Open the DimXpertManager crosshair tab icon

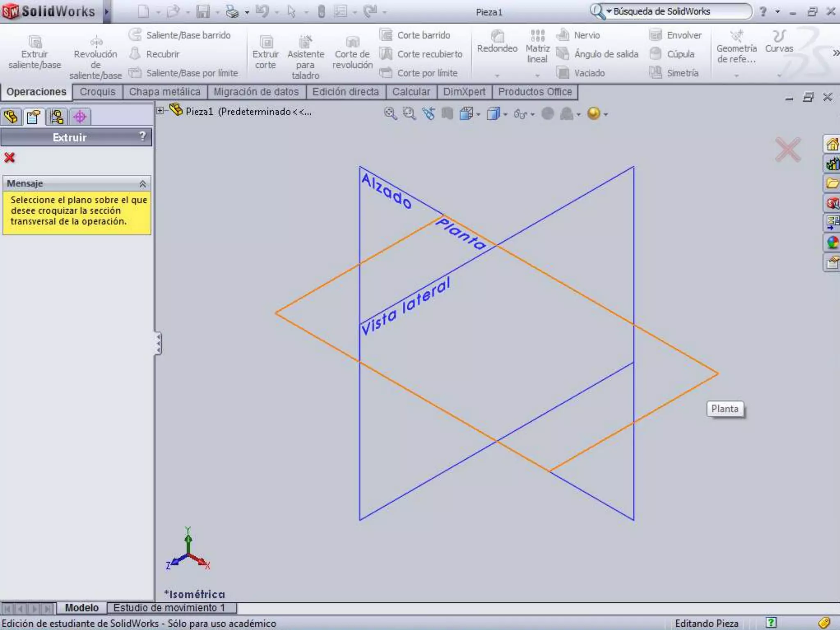click(x=80, y=117)
